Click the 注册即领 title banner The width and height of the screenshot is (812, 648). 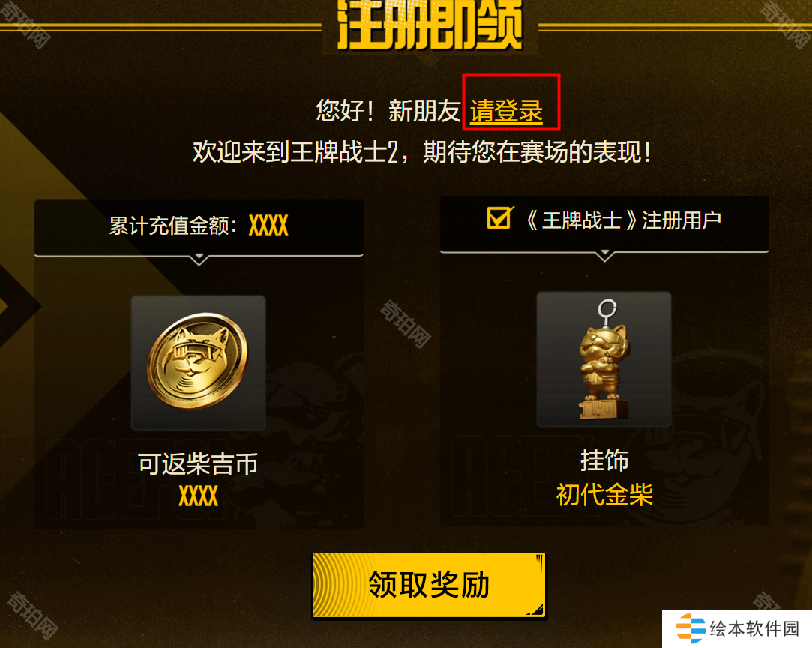pyautogui.click(x=430, y=25)
